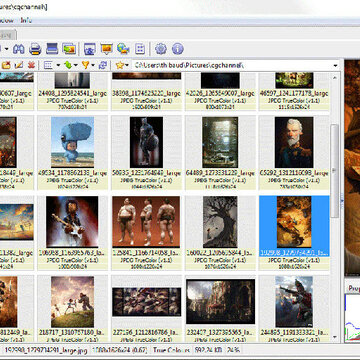Click the green sort arrow icon

click(68, 65)
